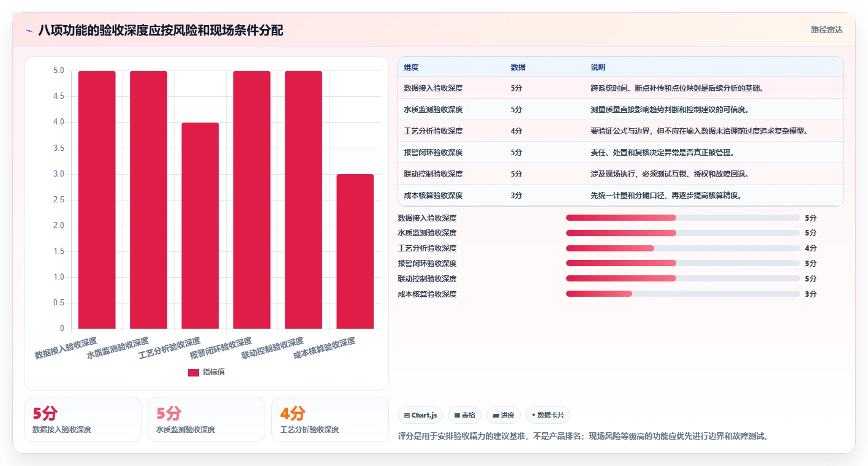Click the 3分 label beside 成本核算 progress bar
Viewport: 868px width, 466px height.
(810, 294)
